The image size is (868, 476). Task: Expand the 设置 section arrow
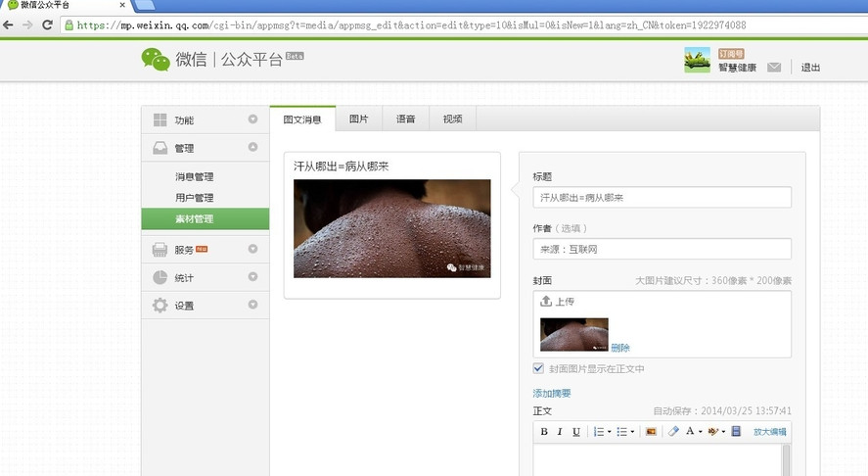pos(253,305)
